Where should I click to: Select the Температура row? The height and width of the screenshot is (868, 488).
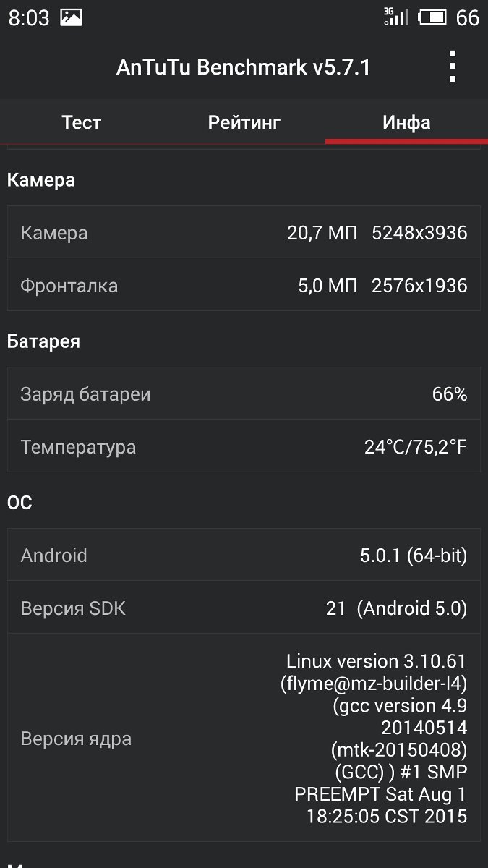pyautogui.click(x=244, y=447)
